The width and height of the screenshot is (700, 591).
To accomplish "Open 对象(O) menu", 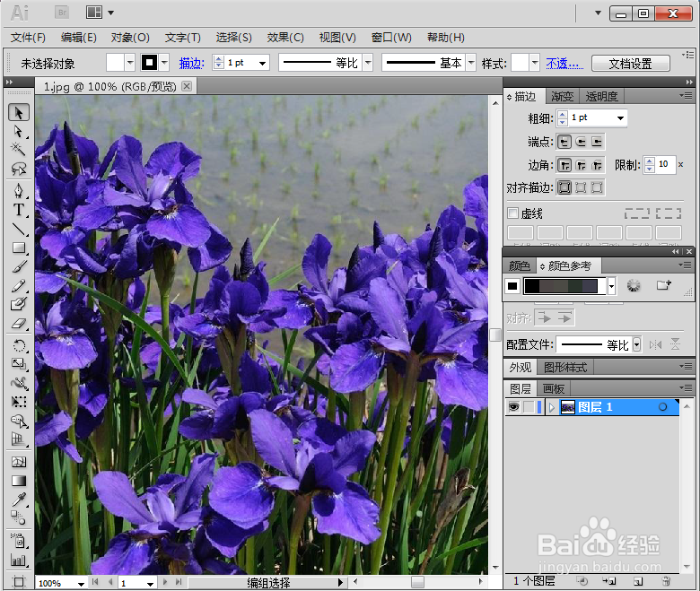I will tap(130, 38).
